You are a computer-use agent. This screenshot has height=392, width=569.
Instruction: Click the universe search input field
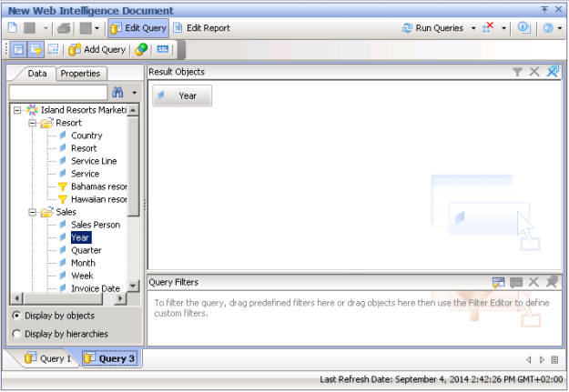tap(58, 92)
